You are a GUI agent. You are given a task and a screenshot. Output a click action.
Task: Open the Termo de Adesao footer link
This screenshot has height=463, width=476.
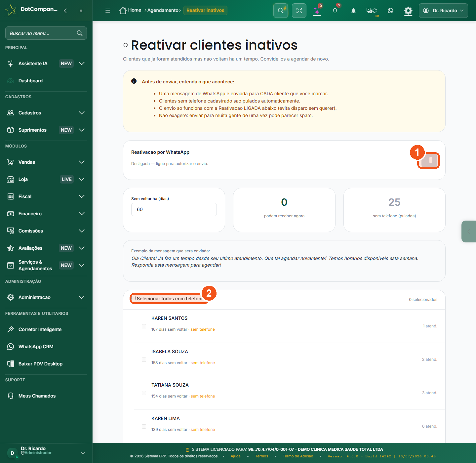pyautogui.click(x=298, y=456)
